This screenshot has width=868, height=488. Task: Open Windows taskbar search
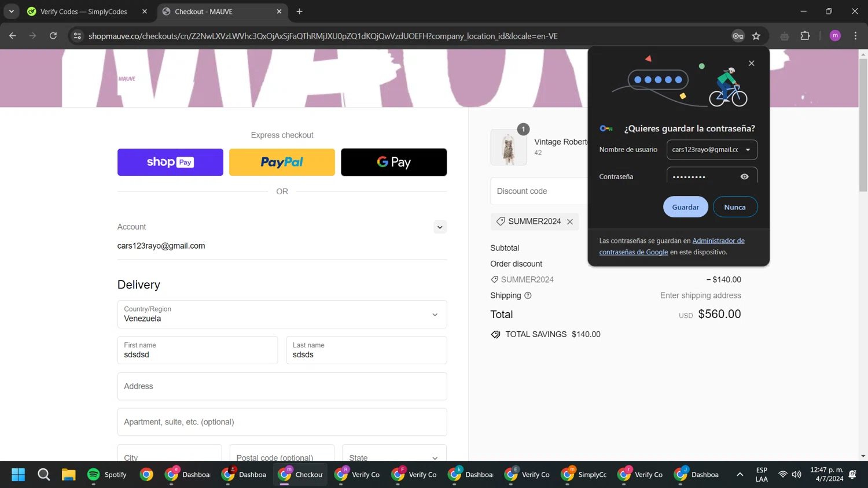44,475
